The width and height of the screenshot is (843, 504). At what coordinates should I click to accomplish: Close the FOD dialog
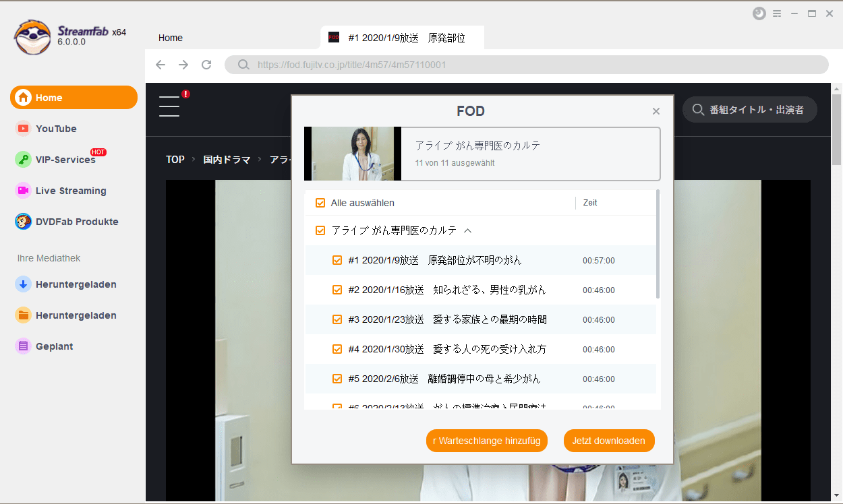click(656, 111)
